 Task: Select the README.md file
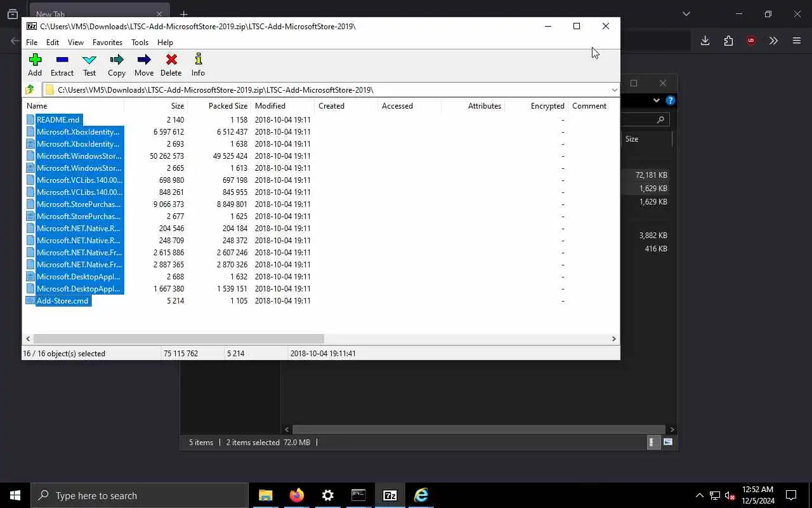coord(58,119)
